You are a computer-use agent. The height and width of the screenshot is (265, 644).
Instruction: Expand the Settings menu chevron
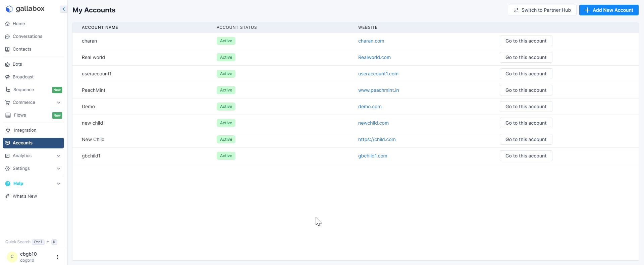pyautogui.click(x=59, y=169)
